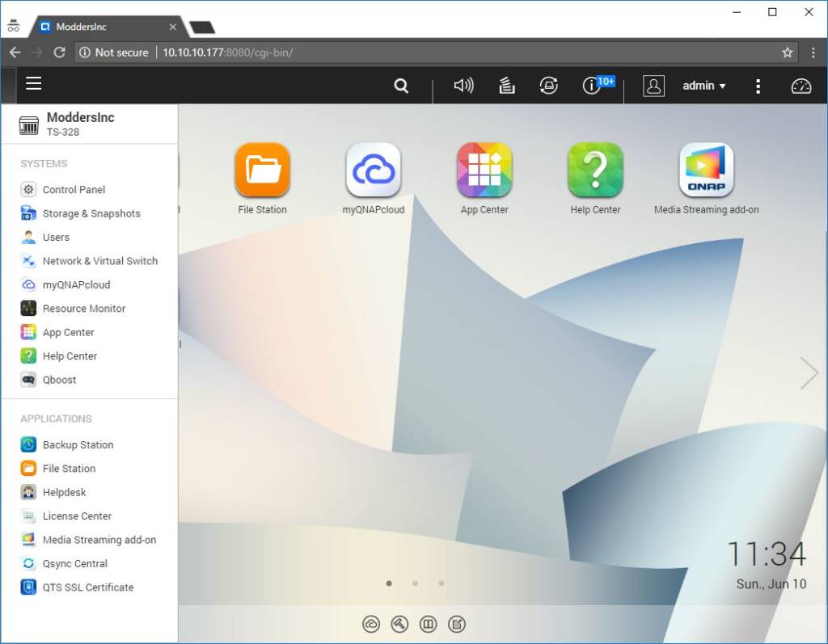Open Qsync Central application

click(x=64, y=563)
